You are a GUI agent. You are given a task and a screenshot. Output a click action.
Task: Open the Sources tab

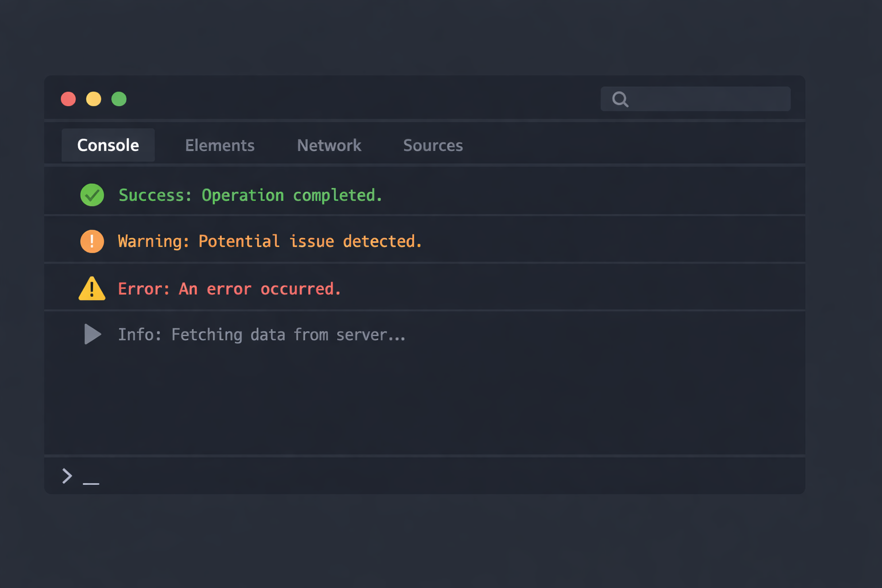click(x=433, y=145)
